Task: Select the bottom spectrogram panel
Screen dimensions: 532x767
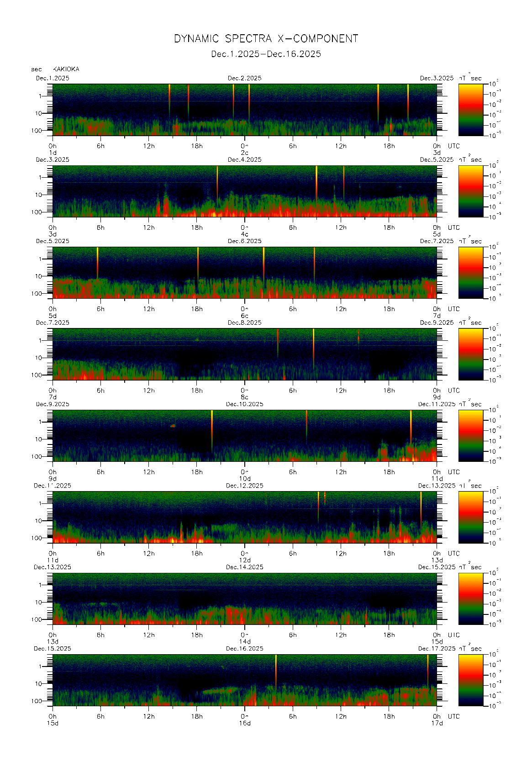Action: 244,680
